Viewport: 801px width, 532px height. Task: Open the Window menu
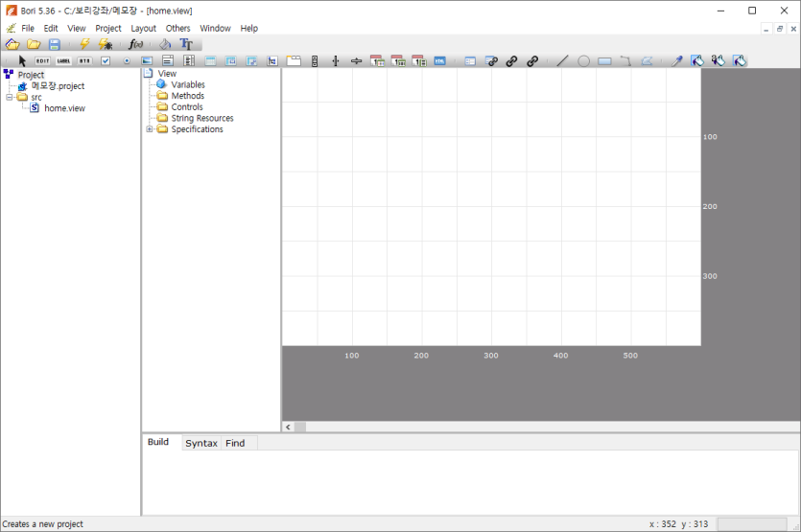click(215, 29)
